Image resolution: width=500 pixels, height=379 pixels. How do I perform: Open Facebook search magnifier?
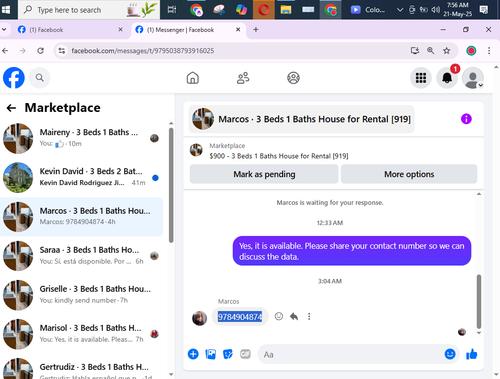pos(40,78)
